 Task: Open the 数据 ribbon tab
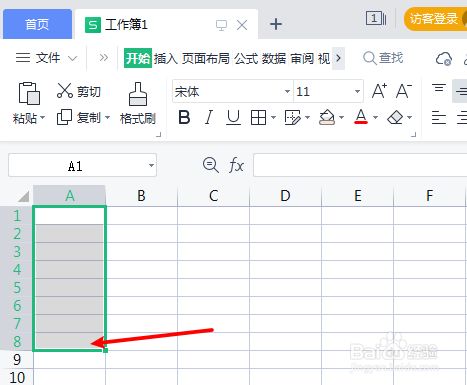(274, 59)
